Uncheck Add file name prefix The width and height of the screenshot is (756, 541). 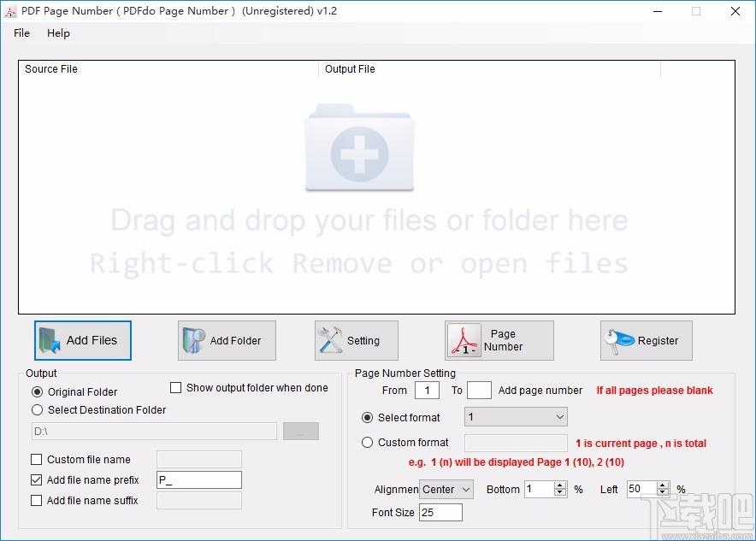click(x=36, y=479)
